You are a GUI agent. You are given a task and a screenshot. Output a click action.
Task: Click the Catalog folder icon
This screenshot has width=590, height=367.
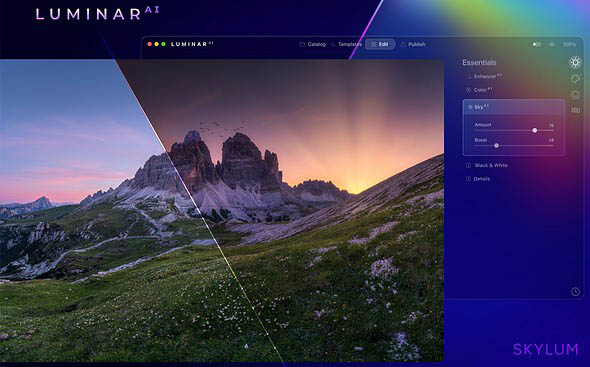[302, 44]
